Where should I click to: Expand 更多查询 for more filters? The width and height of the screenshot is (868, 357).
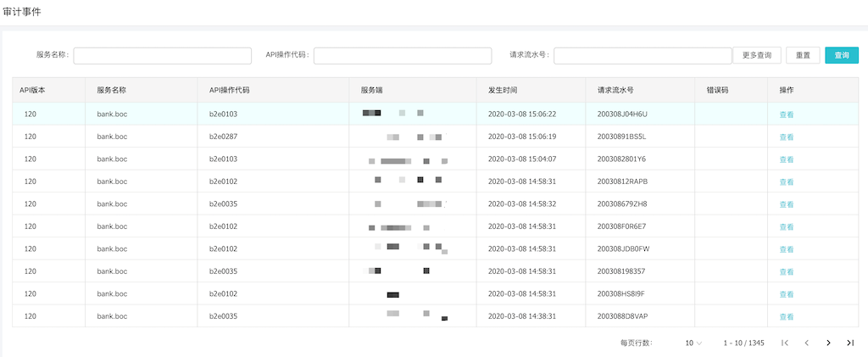pyautogui.click(x=756, y=55)
